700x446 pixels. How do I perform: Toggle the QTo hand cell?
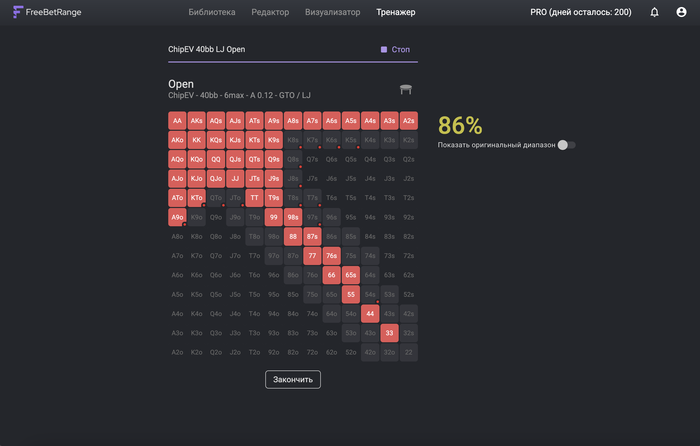click(x=216, y=198)
